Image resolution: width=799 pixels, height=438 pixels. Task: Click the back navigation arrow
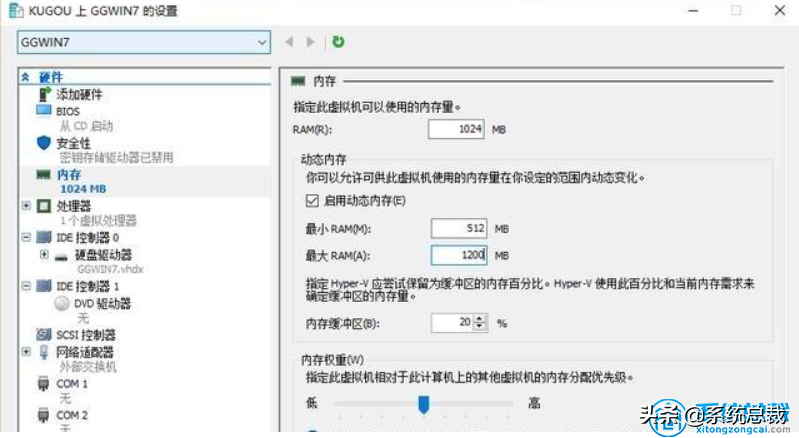pyautogui.click(x=289, y=42)
